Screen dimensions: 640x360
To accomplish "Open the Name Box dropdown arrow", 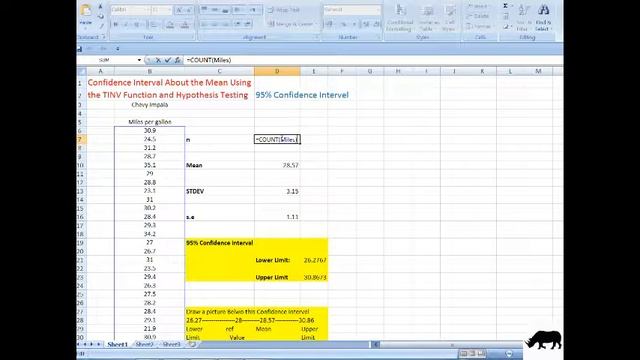I will [x=139, y=60].
